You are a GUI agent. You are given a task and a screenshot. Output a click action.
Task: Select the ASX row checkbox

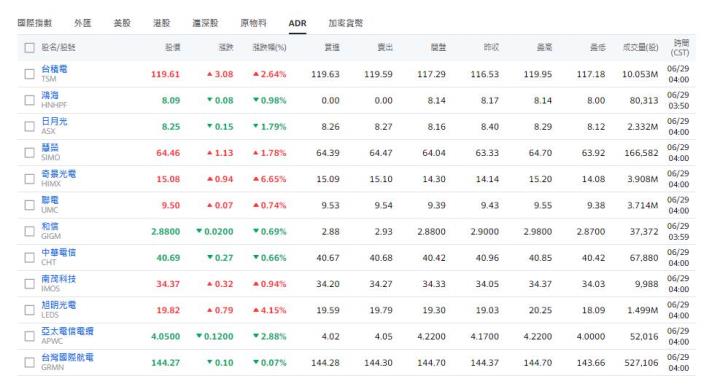pos(29,126)
